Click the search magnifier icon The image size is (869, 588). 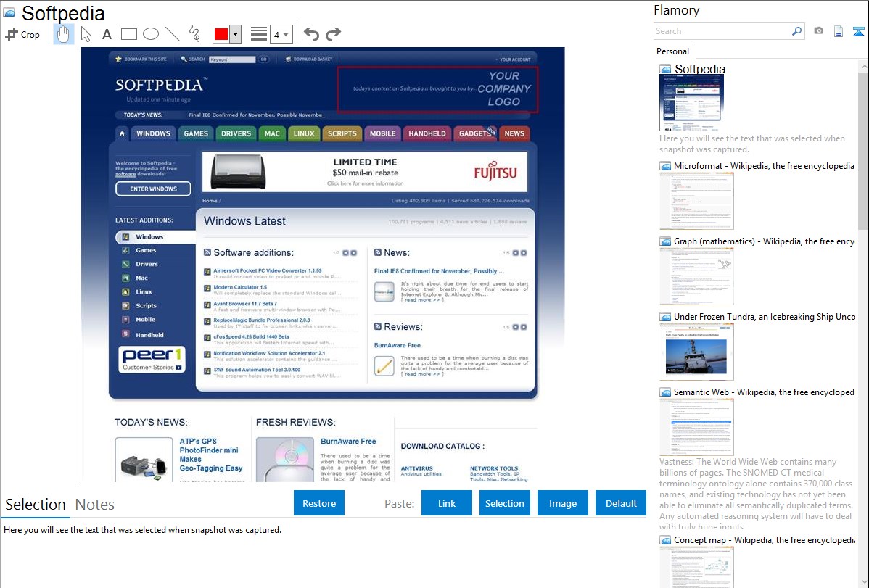(796, 31)
